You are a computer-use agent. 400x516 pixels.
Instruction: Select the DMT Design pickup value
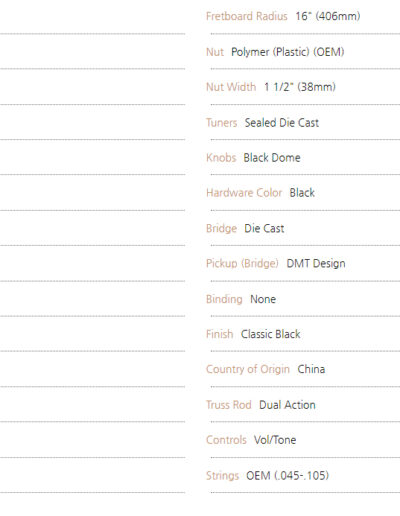point(316,264)
